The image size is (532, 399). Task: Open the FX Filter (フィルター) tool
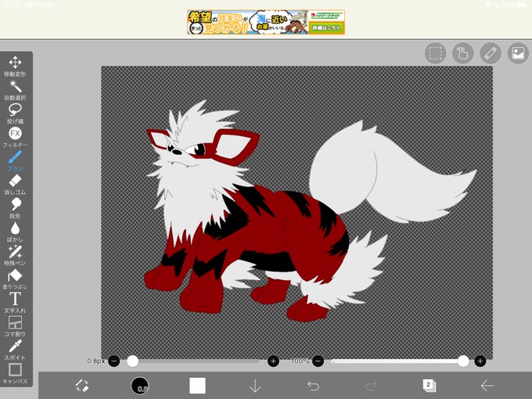coord(16,137)
